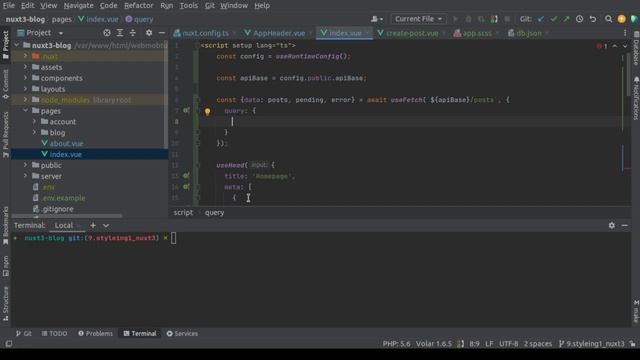Open the Current File run configuration dropdown

[418, 19]
